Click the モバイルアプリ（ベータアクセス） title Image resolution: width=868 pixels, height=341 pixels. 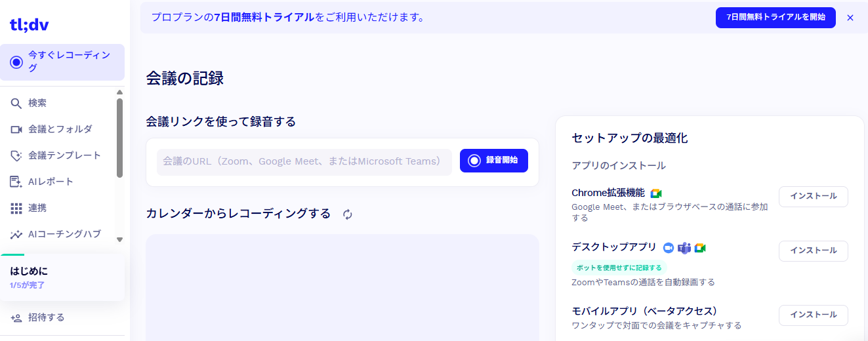pyautogui.click(x=645, y=311)
